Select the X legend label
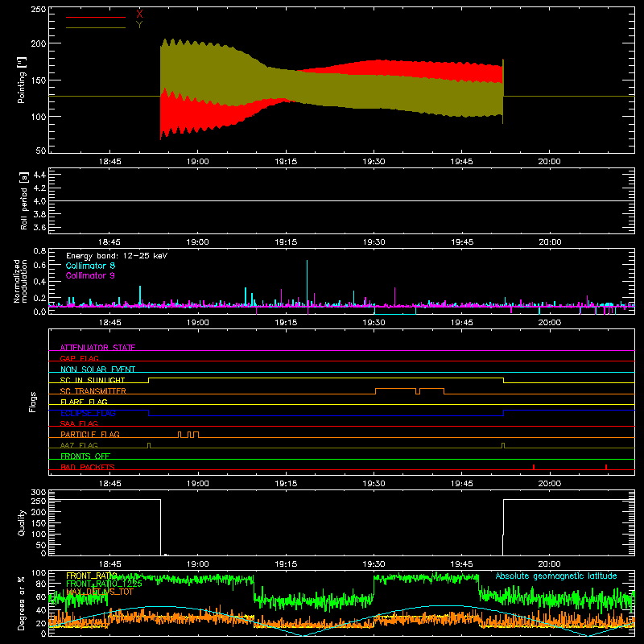Image resolution: width=644 pixels, height=644 pixels. (139, 14)
